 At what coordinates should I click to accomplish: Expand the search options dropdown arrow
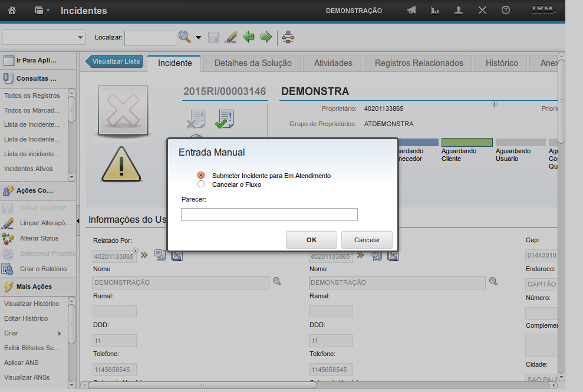[x=198, y=37]
